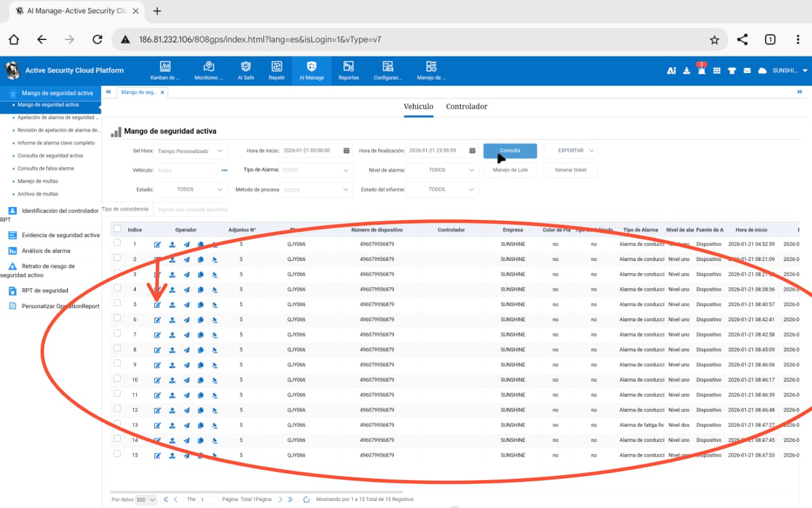Open the alarm siren notifications icon
This screenshot has width=812, height=508.
(702, 70)
